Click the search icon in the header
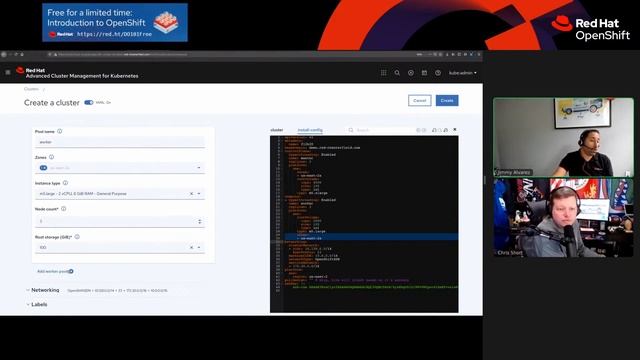Screen dimensions: 640x360 pyautogui.click(x=397, y=73)
